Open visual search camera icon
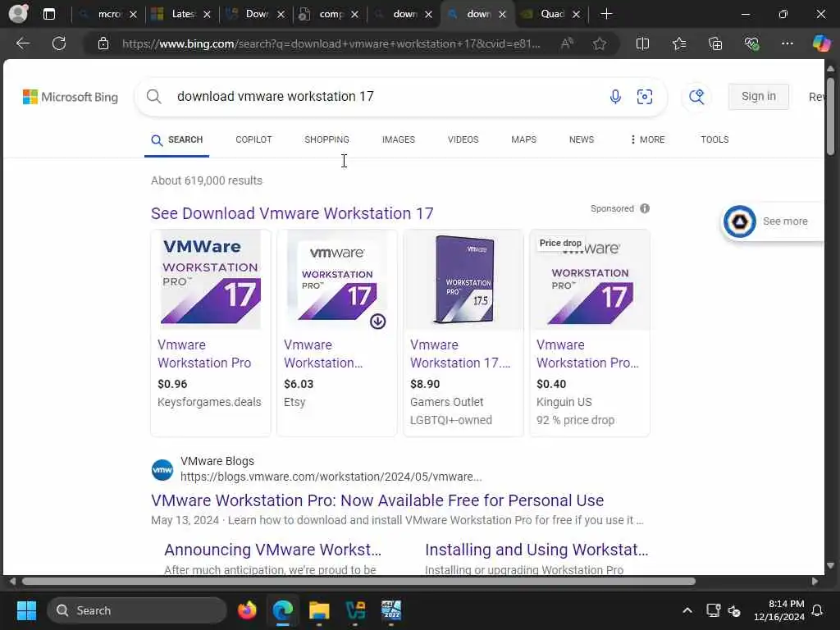The width and height of the screenshot is (840, 630). pyautogui.click(x=645, y=97)
